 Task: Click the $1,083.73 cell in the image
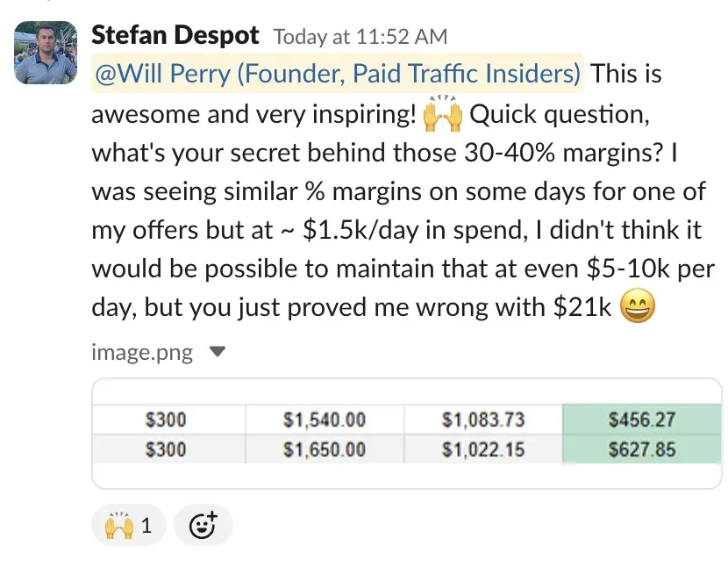(483, 420)
